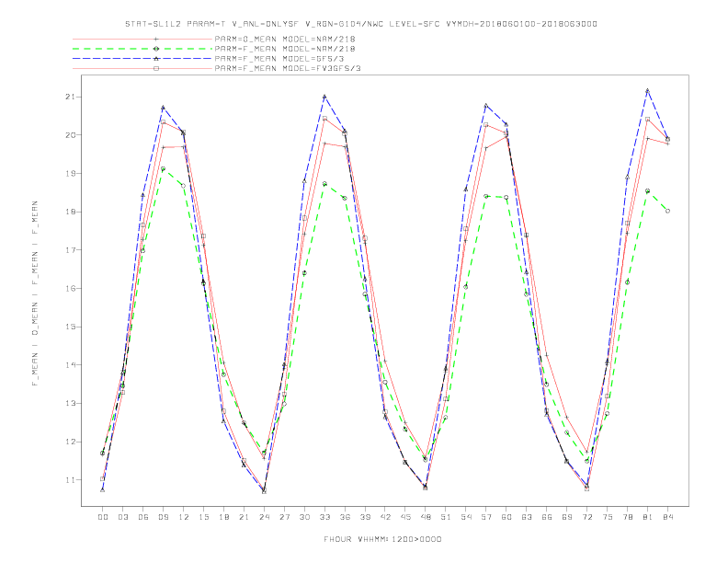Image resolution: width=728 pixels, height=563 pixels.
Task: Click the green NAM circle peak at hour 09
Action: pyautogui.click(x=163, y=168)
